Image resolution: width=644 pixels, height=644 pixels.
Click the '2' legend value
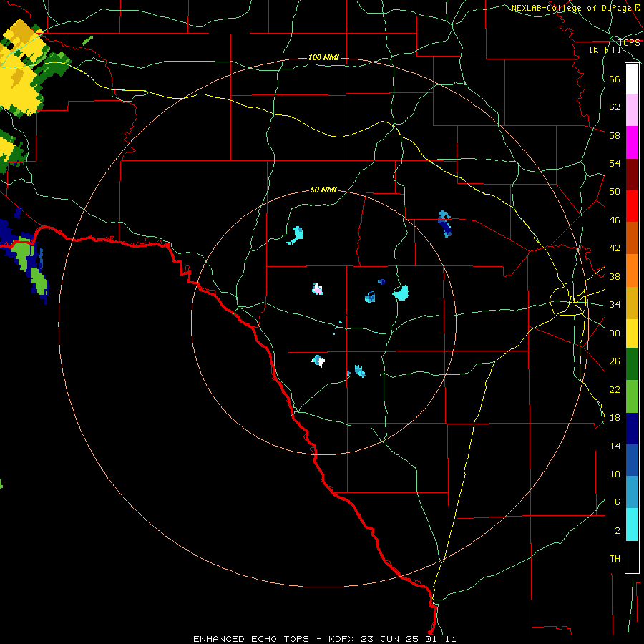(618, 531)
